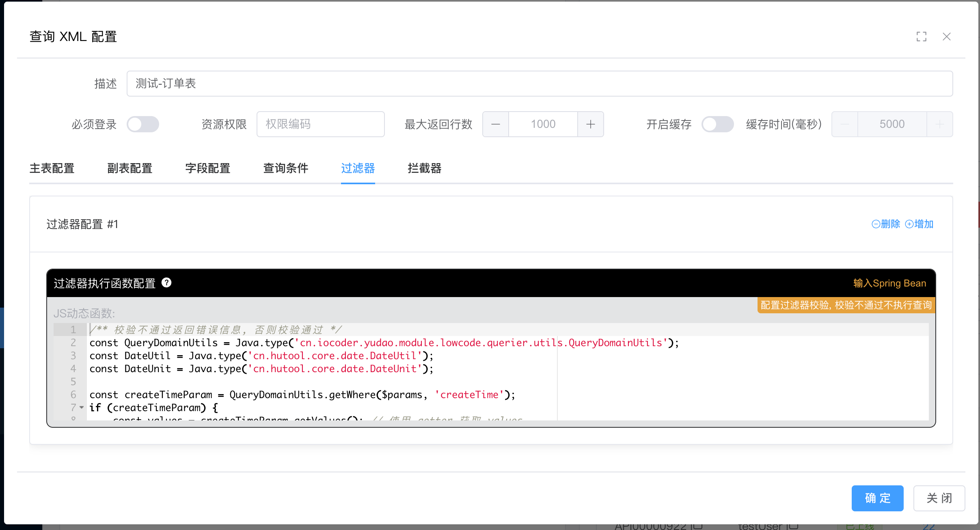Click the 权限编码 input field

click(320, 124)
